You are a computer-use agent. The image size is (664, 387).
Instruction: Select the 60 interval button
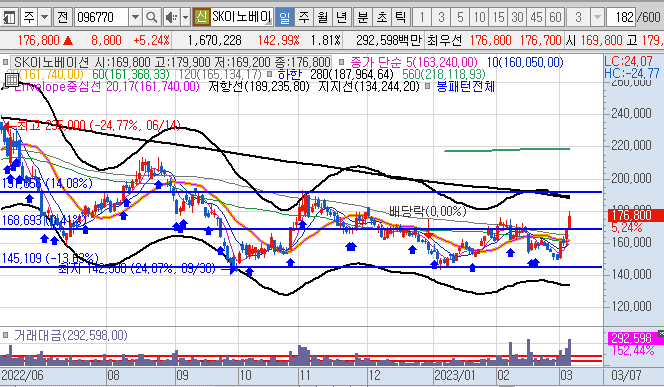555,17
